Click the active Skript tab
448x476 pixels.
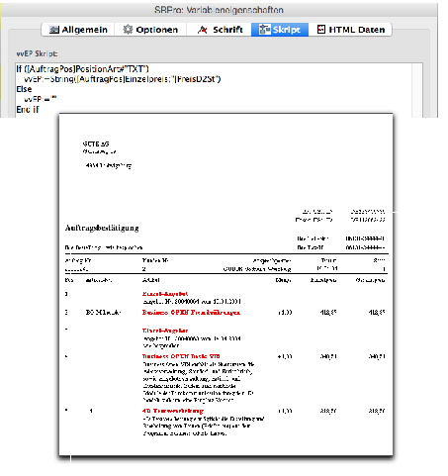[x=280, y=30]
